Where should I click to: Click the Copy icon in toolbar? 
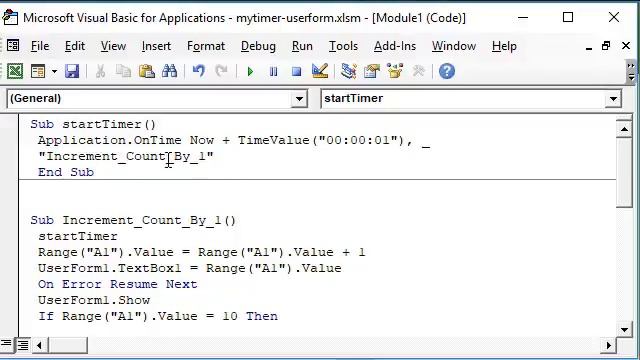[123, 71]
